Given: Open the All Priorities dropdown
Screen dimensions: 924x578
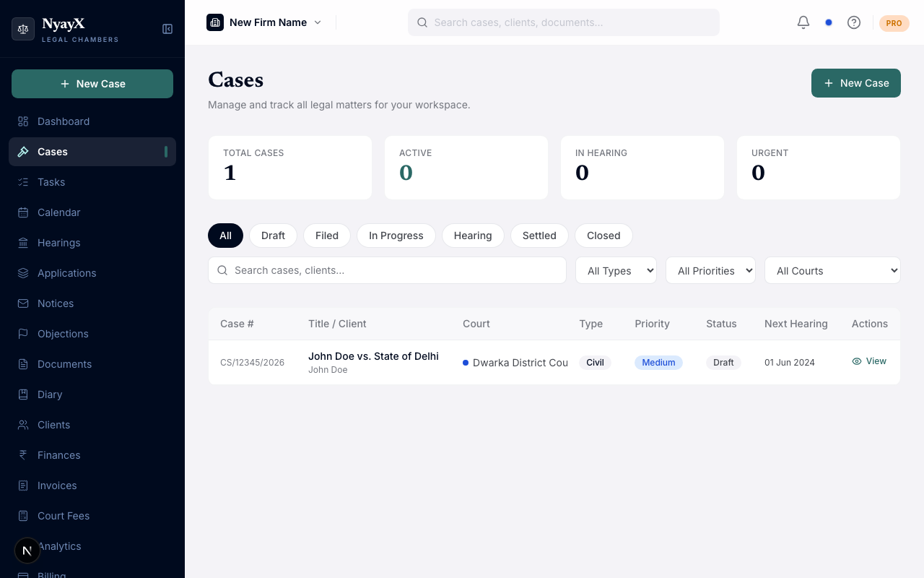Looking at the screenshot, I should click(x=710, y=270).
